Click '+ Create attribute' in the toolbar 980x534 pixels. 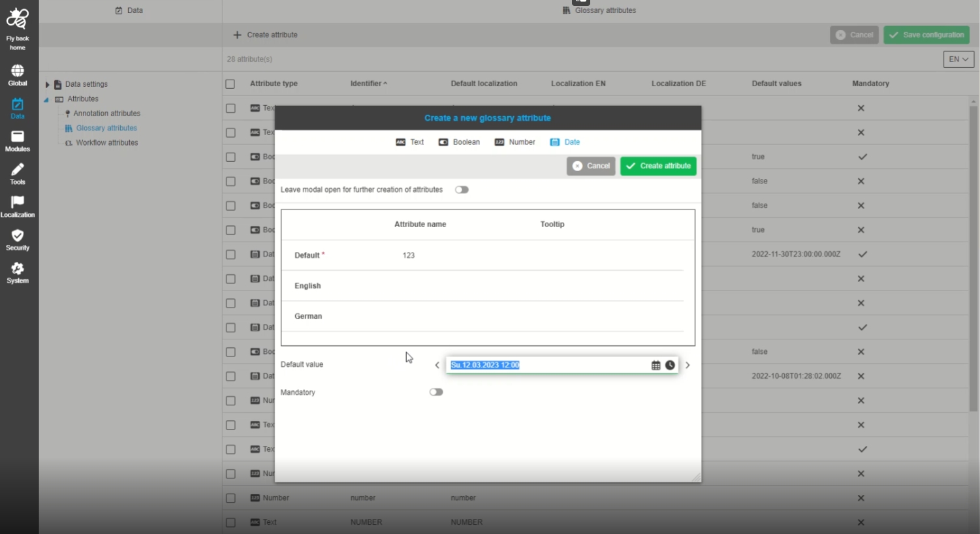point(266,35)
